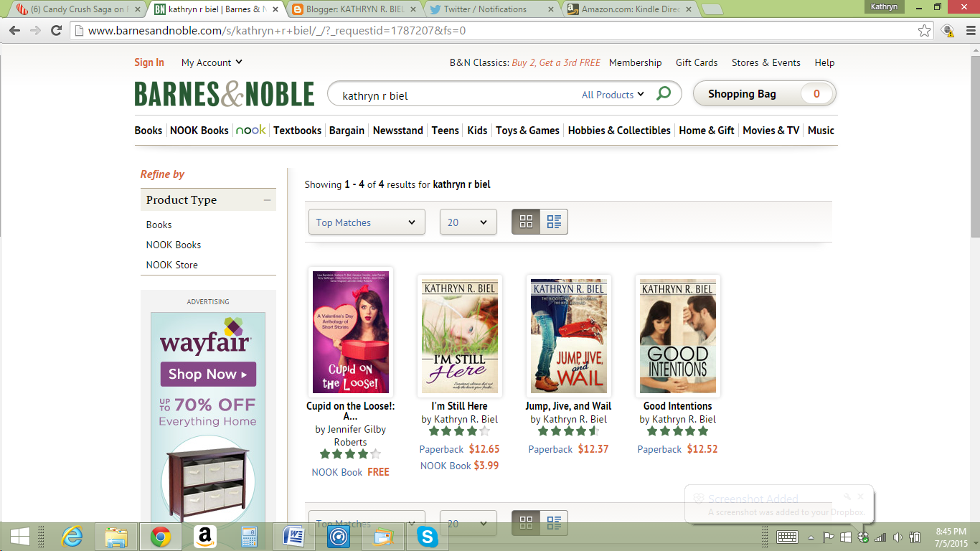Open All Products search category dropdown
980x551 pixels.
(613, 95)
